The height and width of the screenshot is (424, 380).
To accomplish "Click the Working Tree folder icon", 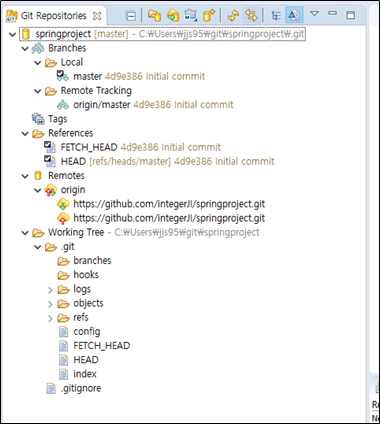I will click(x=38, y=233).
